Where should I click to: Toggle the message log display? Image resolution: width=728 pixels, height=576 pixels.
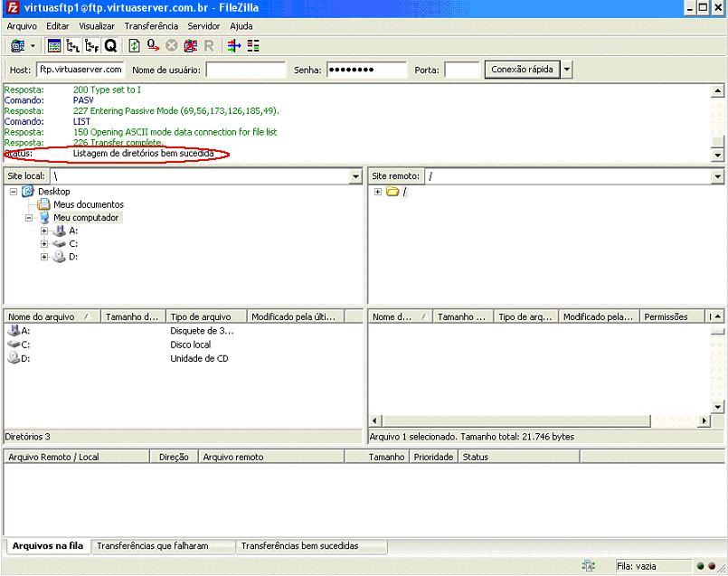coord(54,46)
